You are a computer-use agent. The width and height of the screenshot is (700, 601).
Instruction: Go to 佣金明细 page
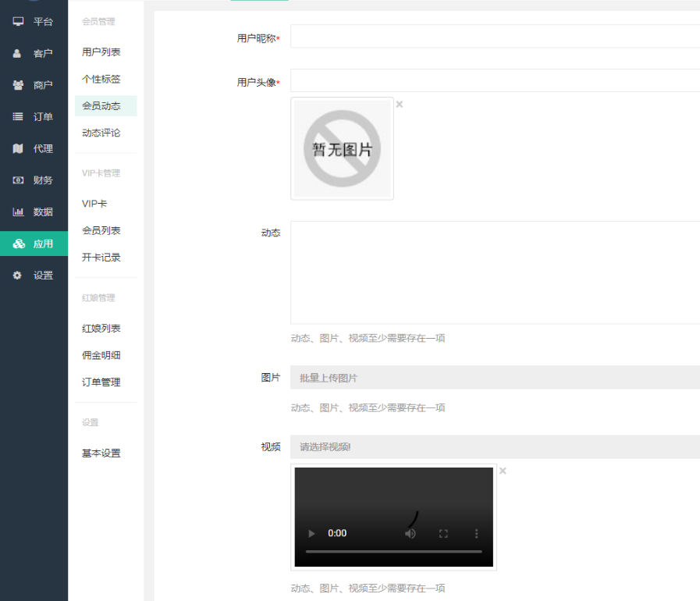101,355
